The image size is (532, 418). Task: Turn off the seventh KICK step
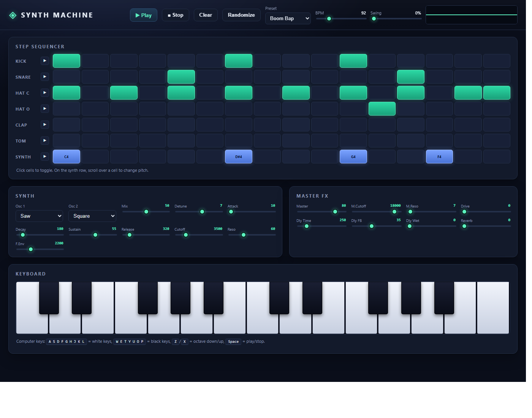point(239,61)
